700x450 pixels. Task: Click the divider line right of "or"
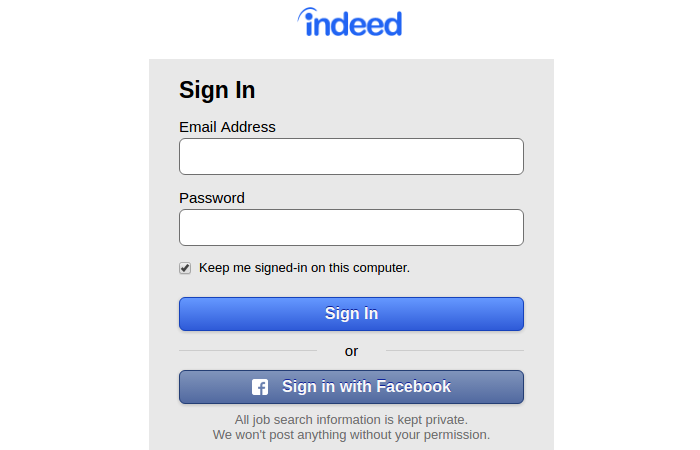455,351
